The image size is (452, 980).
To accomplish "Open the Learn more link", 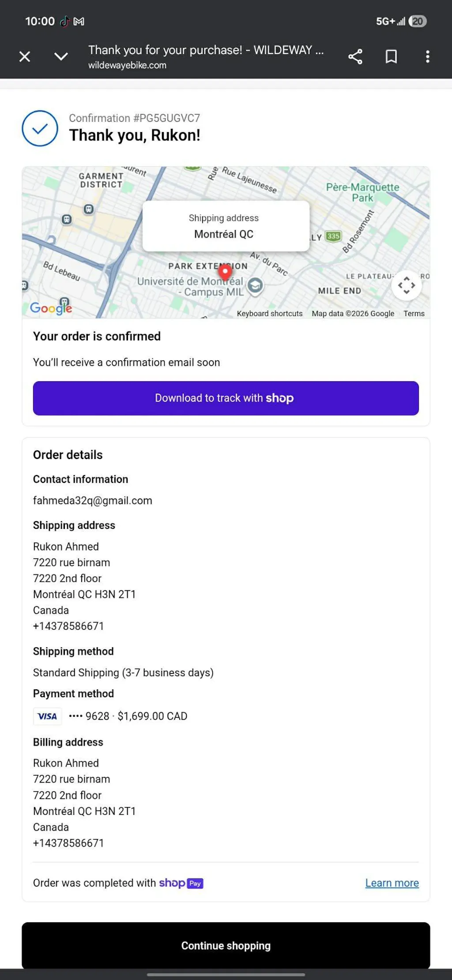I will 392,883.
